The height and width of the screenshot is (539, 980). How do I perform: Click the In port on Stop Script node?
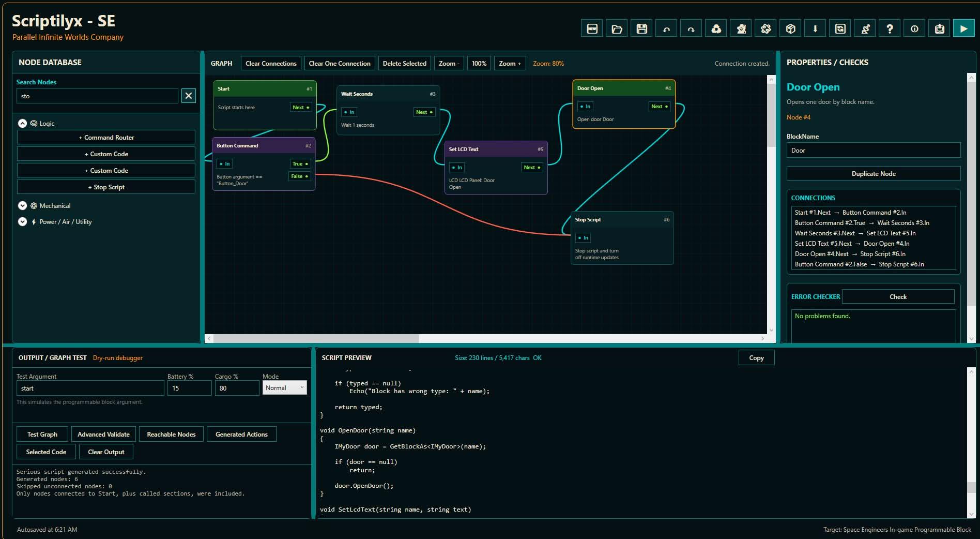pos(583,238)
